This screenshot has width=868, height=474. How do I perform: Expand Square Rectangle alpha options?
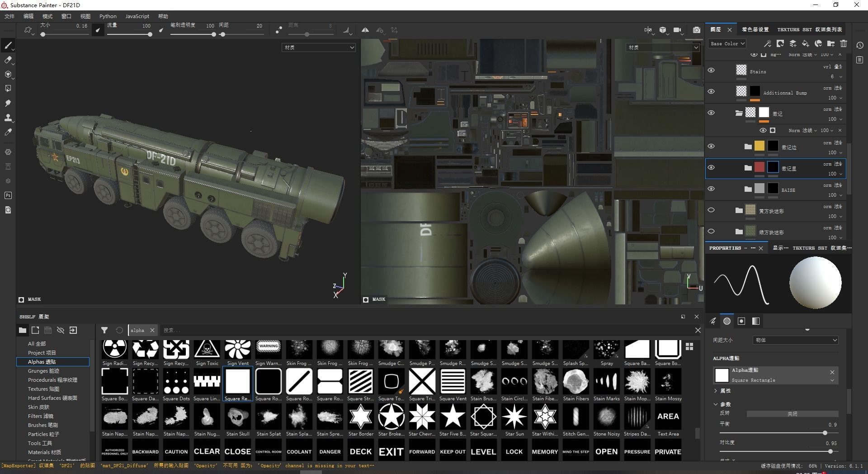pos(832,380)
